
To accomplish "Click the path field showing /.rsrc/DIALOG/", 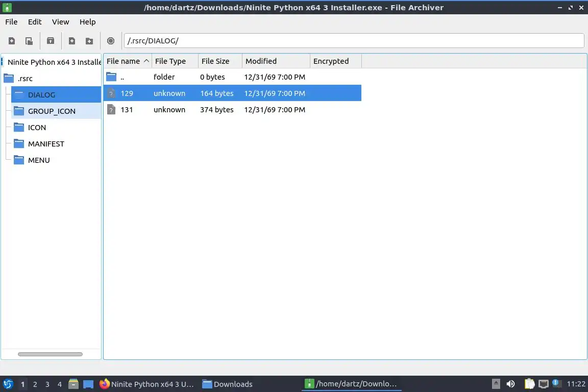I will [x=354, y=40].
